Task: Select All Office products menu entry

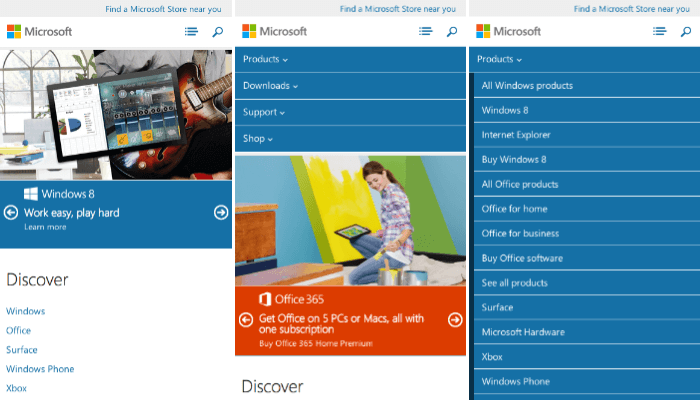Action: 587,184
